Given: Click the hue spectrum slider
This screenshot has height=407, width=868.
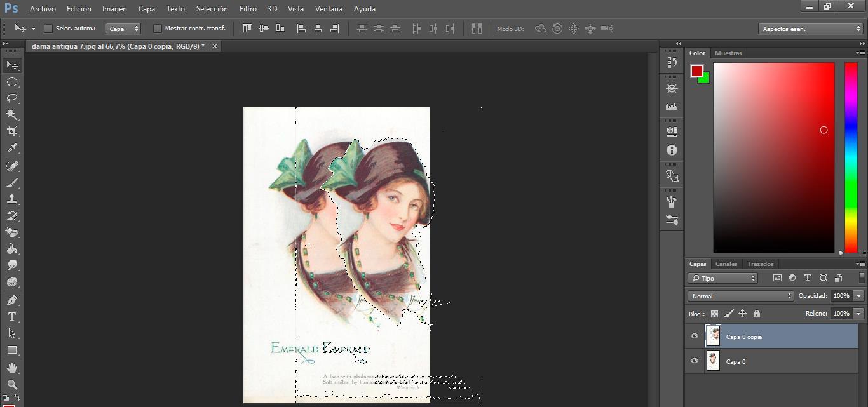Looking at the screenshot, I should point(851,157).
